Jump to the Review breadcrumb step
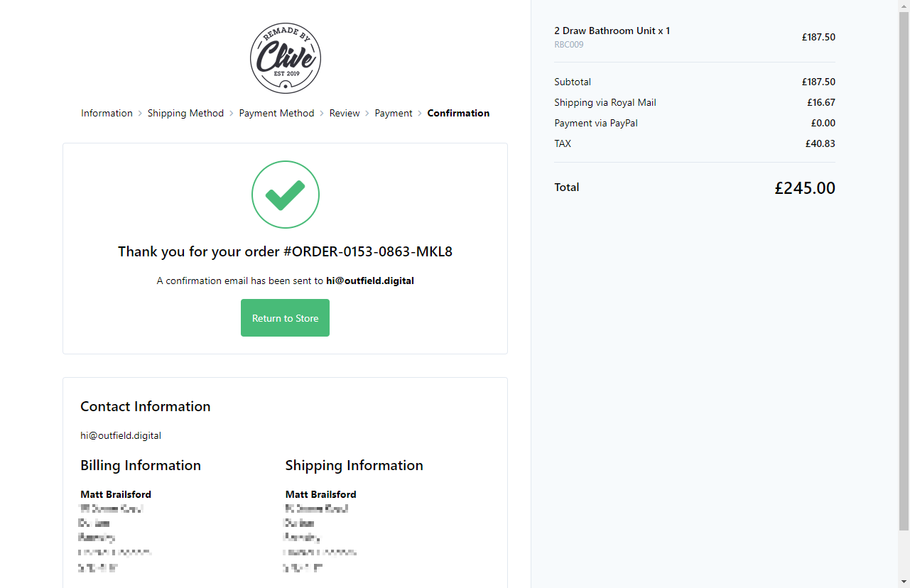Image resolution: width=910 pixels, height=588 pixels. 345,114
